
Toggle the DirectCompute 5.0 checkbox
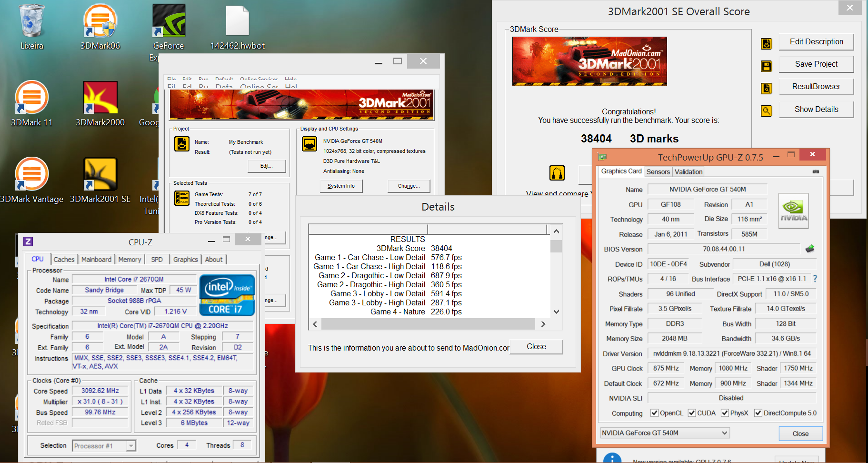tap(758, 413)
